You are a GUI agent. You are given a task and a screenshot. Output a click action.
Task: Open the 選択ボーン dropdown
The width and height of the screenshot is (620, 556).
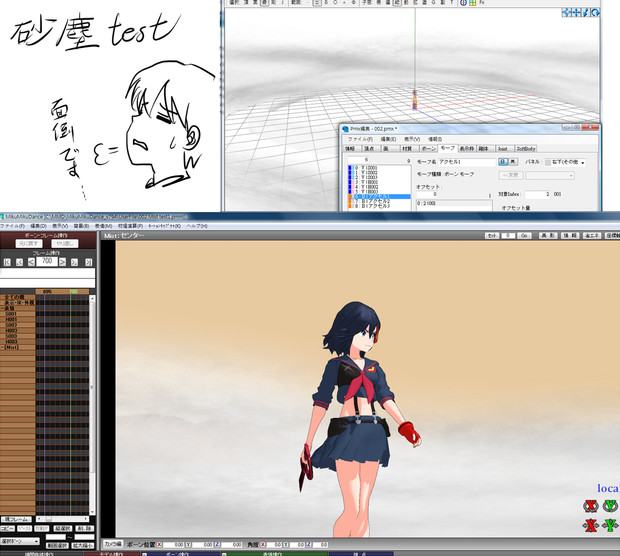[19, 541]
